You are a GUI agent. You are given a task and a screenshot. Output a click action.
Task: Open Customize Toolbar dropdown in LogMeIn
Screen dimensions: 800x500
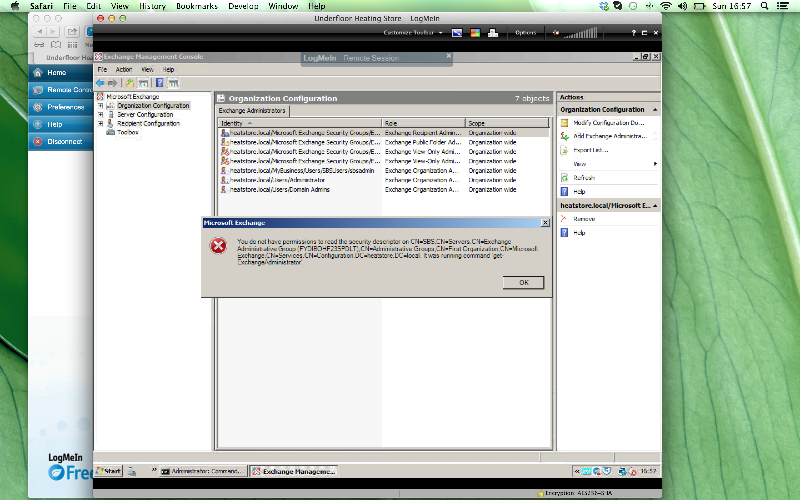(413, 33)
